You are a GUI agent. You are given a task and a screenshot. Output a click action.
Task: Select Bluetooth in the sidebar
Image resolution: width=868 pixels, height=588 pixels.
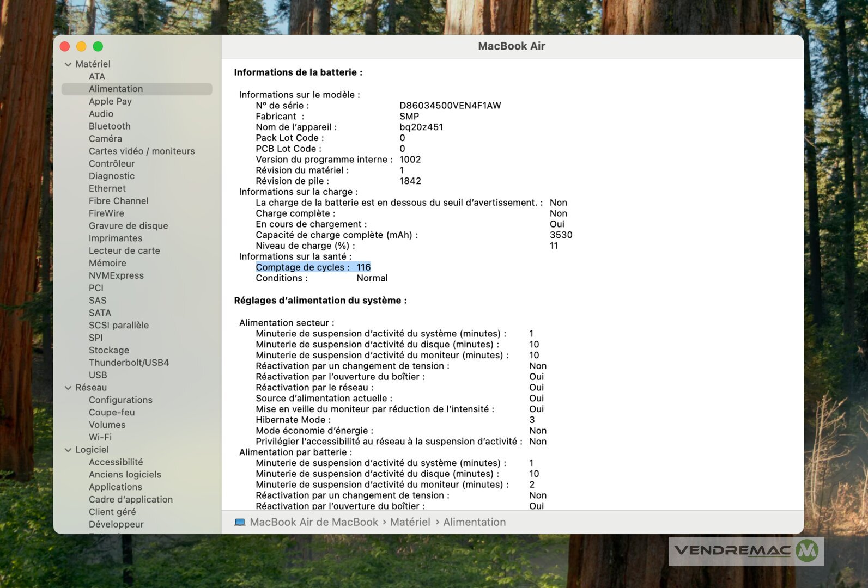(110, 126)
